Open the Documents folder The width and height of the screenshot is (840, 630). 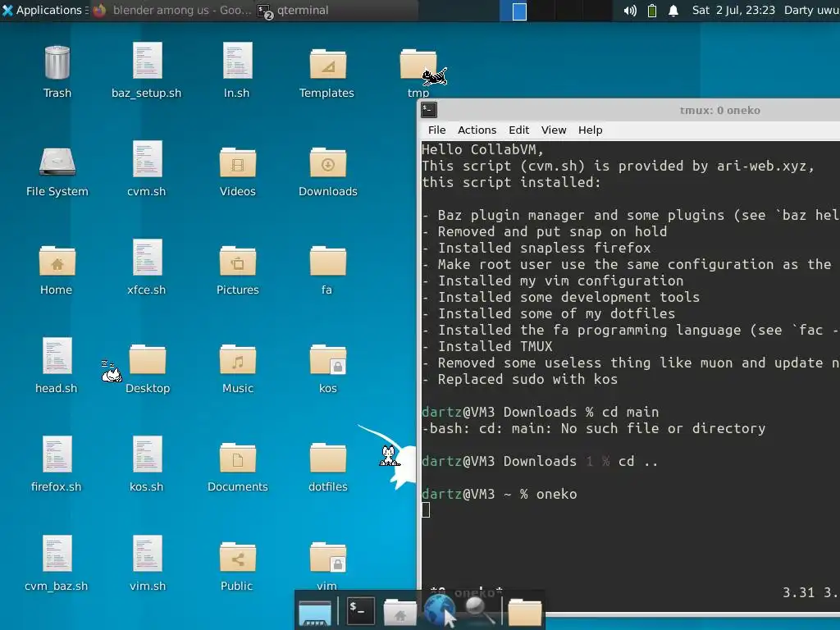coord(237,458)
